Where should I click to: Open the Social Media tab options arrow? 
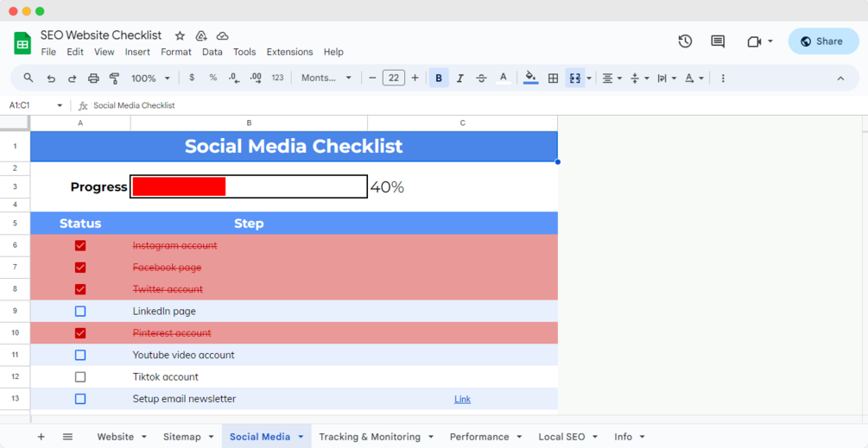(x=301, y=437)
